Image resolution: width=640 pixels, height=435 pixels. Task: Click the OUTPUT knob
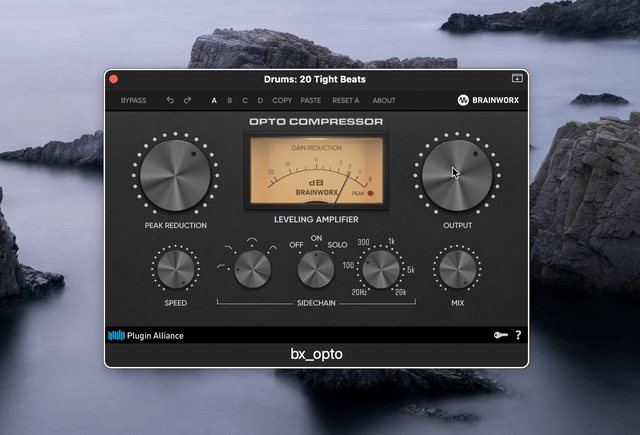[457, 175]
